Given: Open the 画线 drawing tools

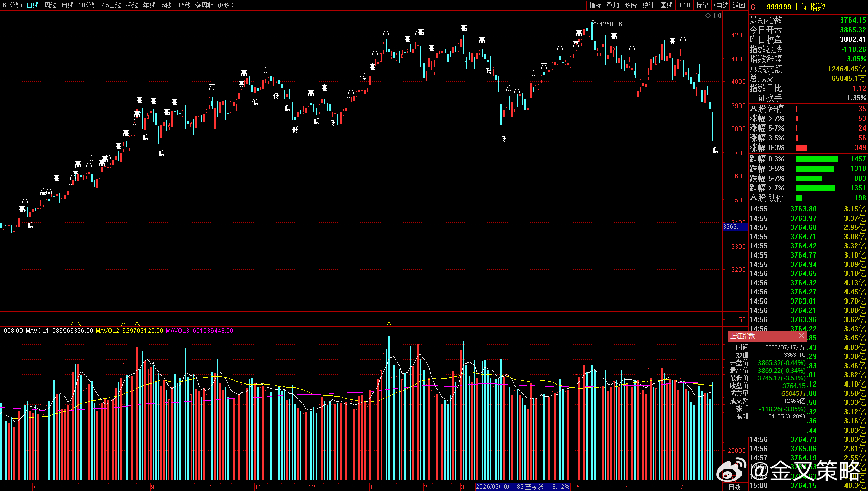Looking at the screenshot, I should pyautogui.click(x=666, y=5).
